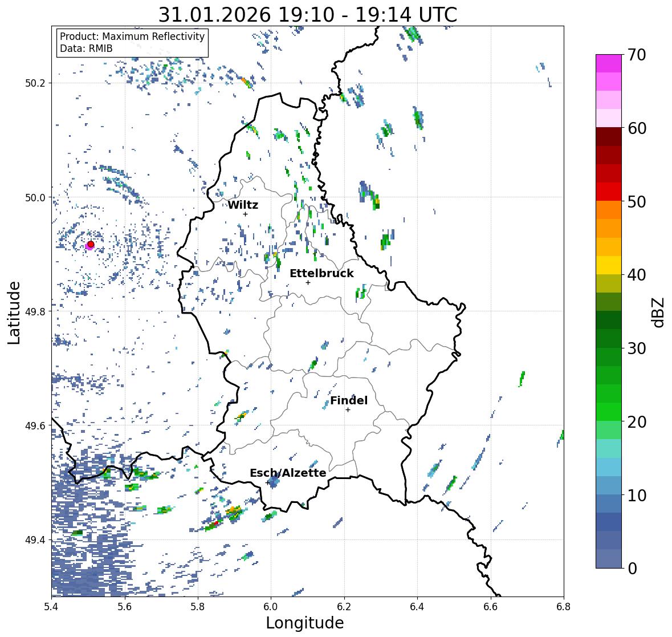
Task: Click the 50 dBZ tick label
Action: click(x=637, y=201)
